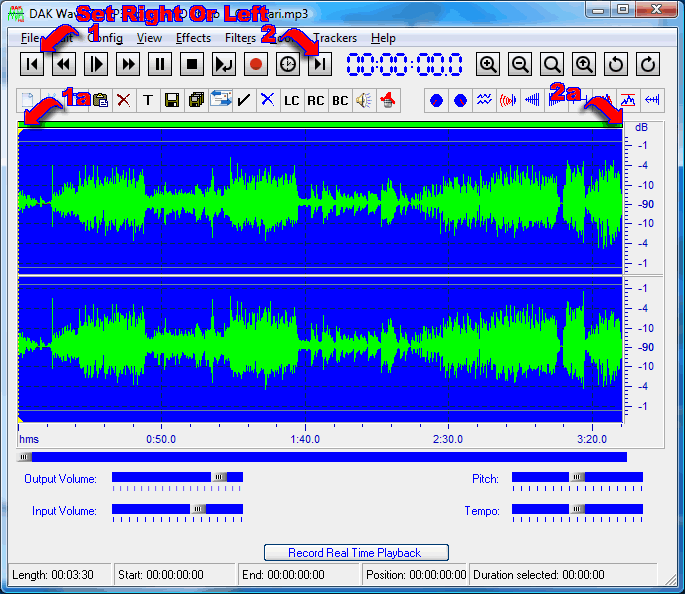The width and height of the screenshot is (685, 594).
Task: Select the RC right channel button
Action: [316, 100]
